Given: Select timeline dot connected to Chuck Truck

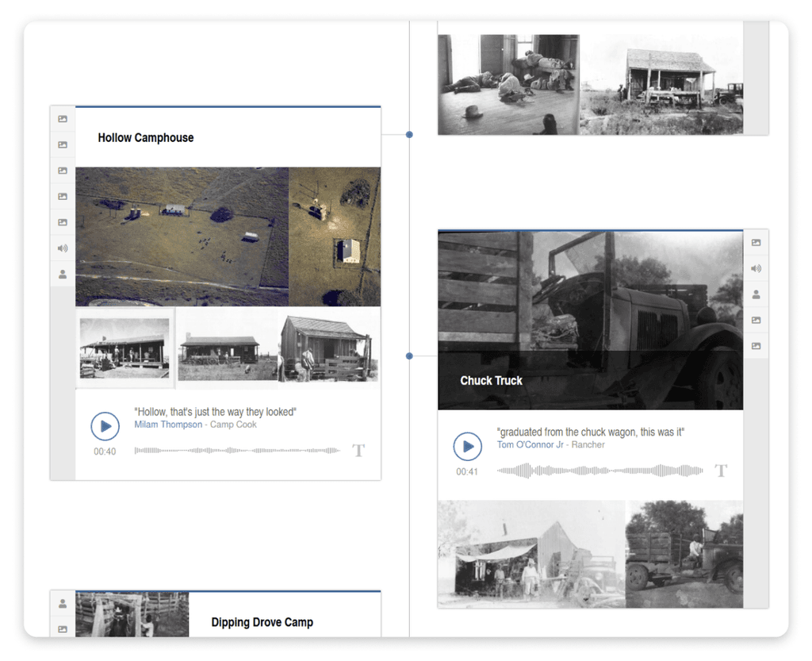Looking at the screenshot, I should (x=409, y=355).
